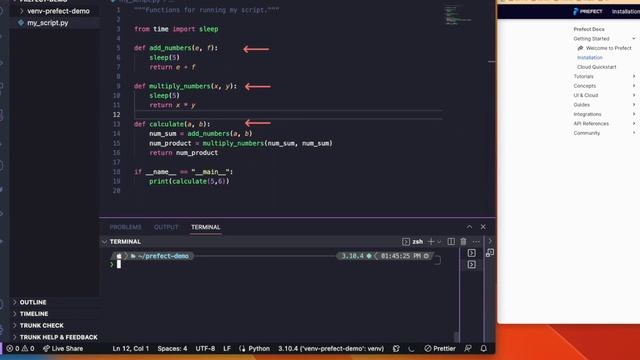The image size is (640, 360).
Task: Open a new terminal with the plus icon
Action: [x=431, y=242]
